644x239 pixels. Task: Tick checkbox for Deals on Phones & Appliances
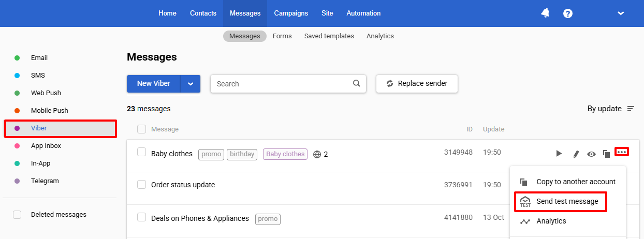coord(141,217)
